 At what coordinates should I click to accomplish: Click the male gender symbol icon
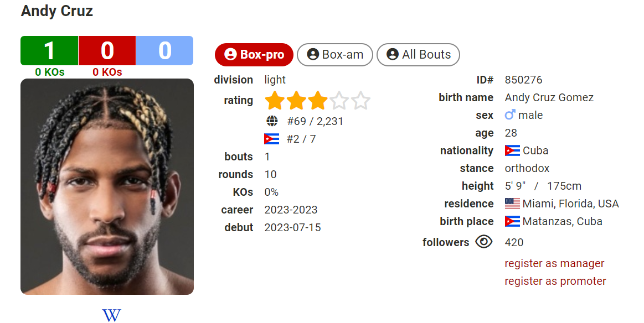click(509, 115)
